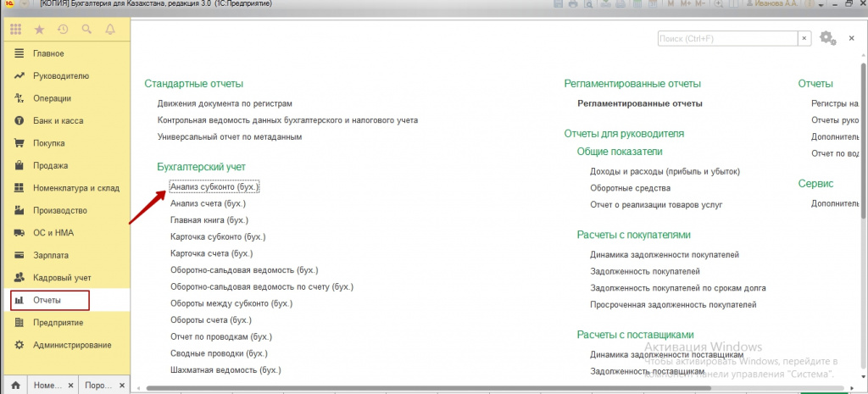
Task: Close the Номе... tab
Action: [71, 385]
